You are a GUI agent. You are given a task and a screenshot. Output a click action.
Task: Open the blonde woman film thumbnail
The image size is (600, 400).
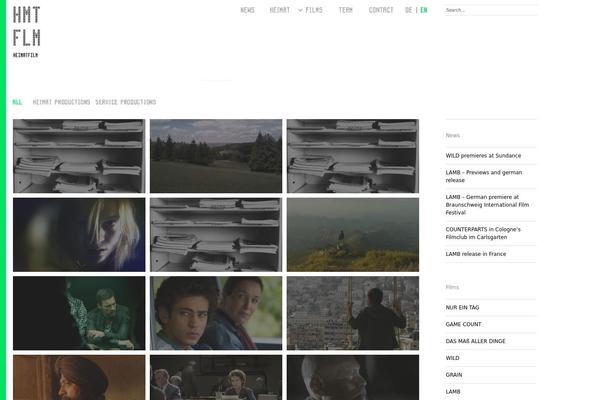[x=79, y=234]
